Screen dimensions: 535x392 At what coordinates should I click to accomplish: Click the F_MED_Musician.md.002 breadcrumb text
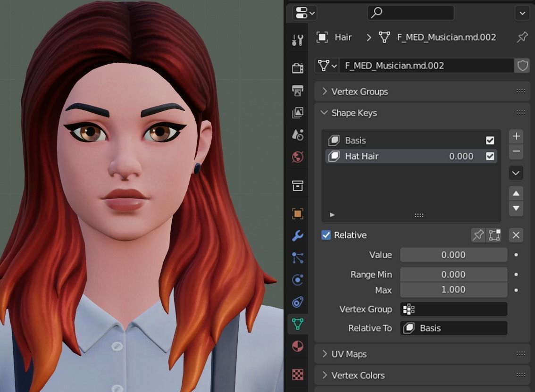click(x=446, y=37)
